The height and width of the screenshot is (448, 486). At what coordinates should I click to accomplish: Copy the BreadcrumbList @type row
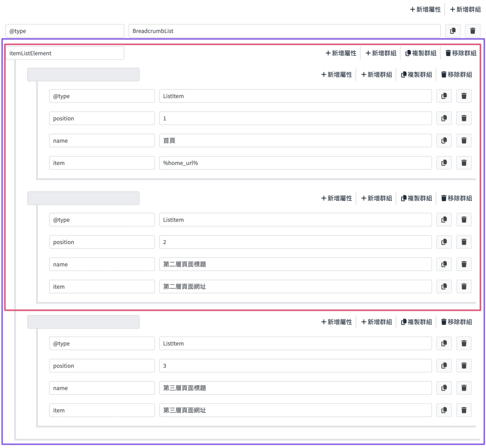pyautogui.click(x=453, y=31)
